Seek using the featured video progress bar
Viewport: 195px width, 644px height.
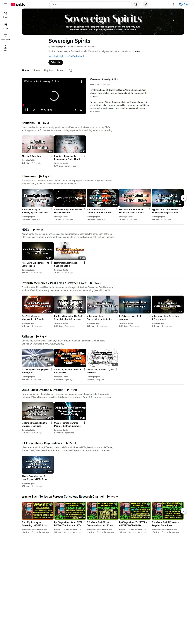(x=54, y=105)
